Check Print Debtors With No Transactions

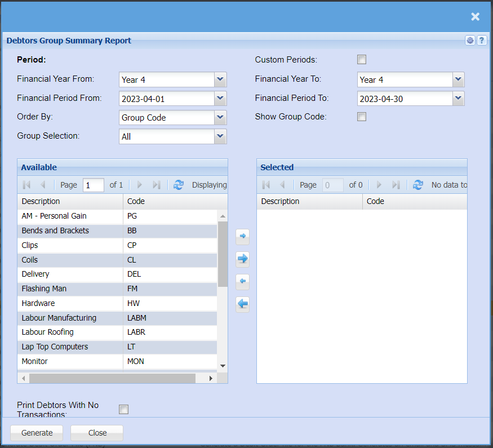[123, 409]
